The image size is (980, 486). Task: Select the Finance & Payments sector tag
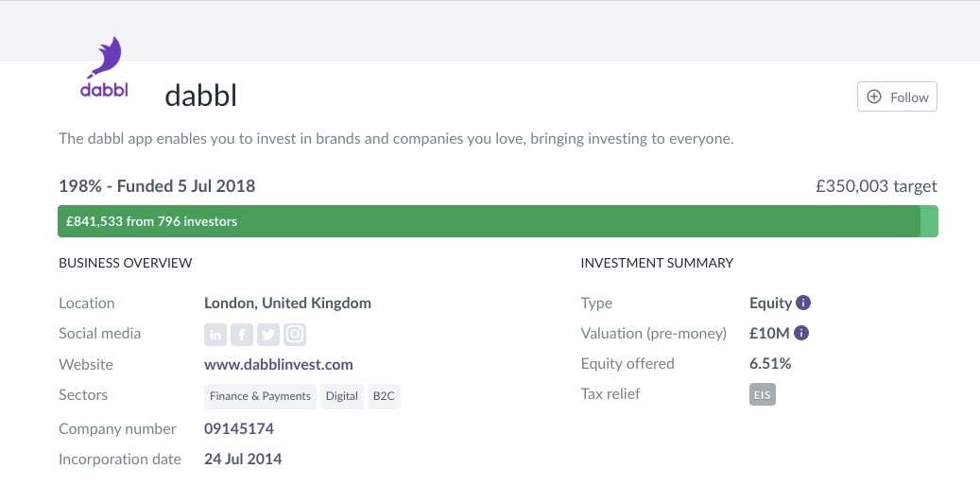click(x=260, y=396)
